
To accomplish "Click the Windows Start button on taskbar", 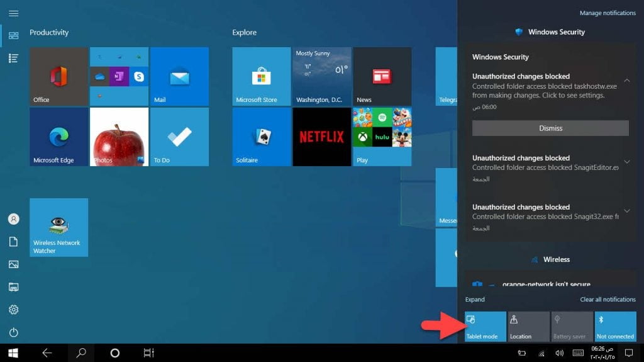I will (13, 353).
